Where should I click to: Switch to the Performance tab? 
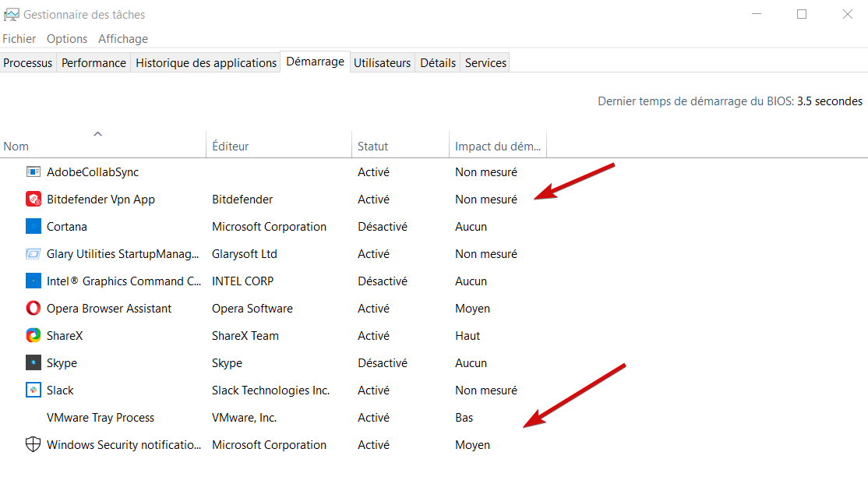tap(94, 62)
